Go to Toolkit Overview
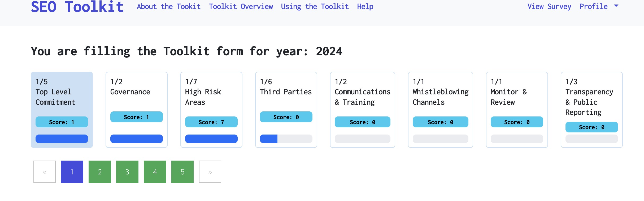Viewport: 644px width, 201px height. pyautogui.click(x=241, y=6)
